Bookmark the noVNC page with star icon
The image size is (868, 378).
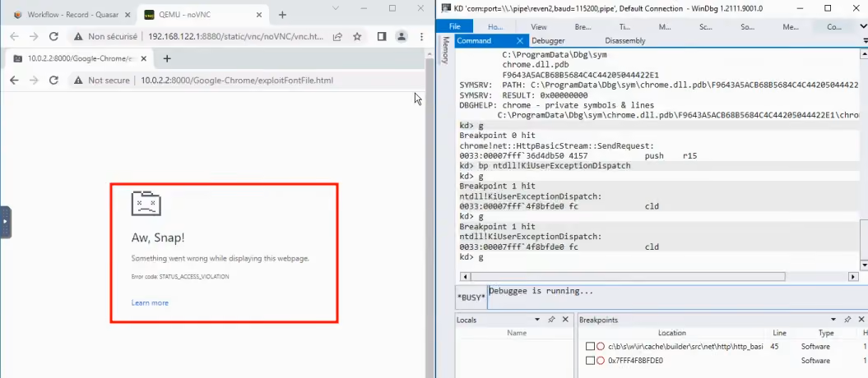point(357,36)
